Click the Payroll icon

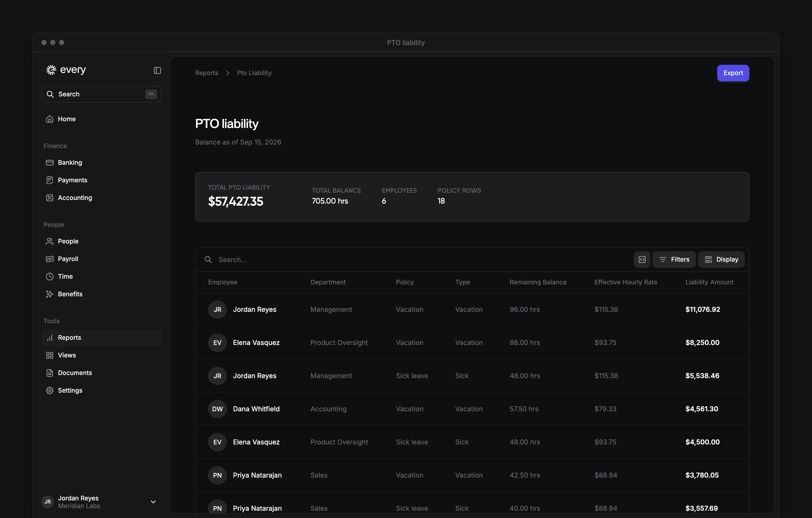click(x=49, y=259)
